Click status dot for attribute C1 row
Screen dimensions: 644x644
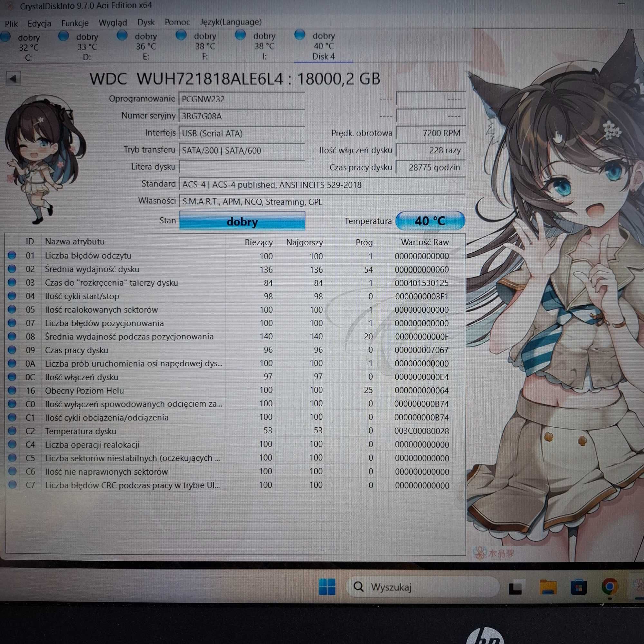12,417
